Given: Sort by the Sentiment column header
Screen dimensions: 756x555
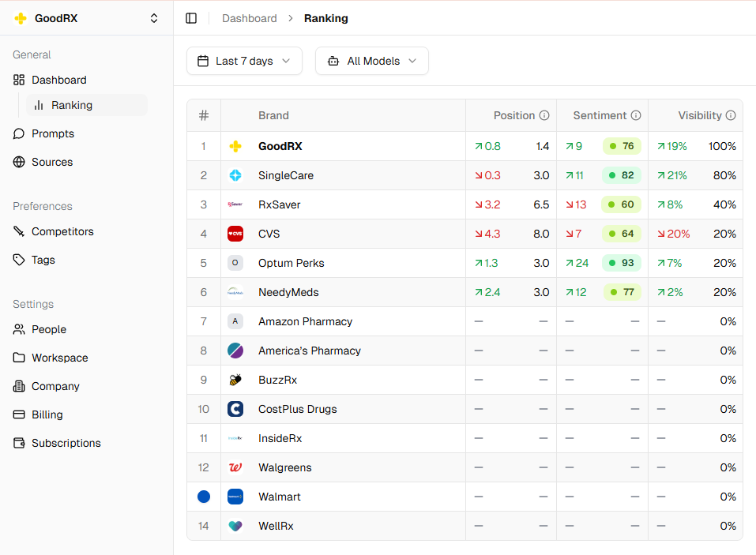Looking at the screenshot, I should pos(600,115).
